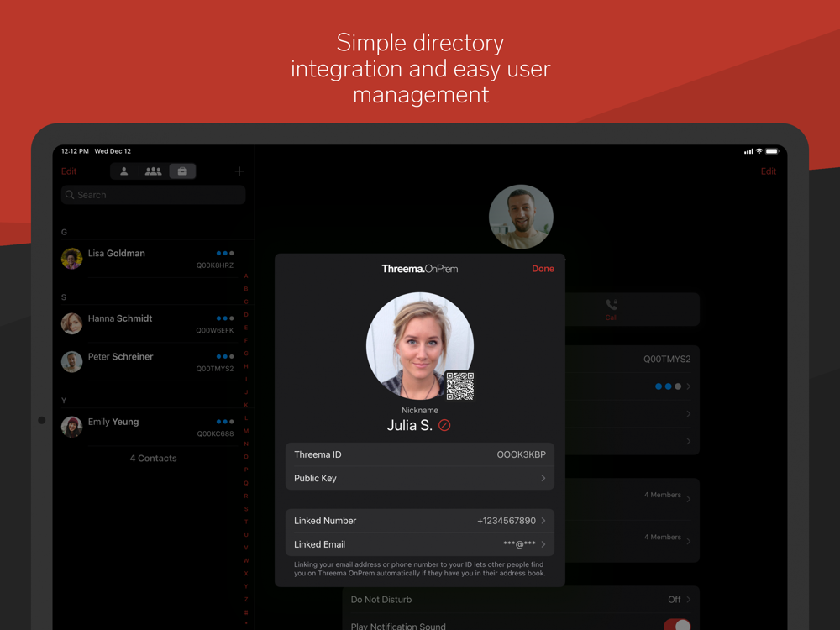This screenshot has width=840, height=630.
Task: Click the Threema ID row
Action: 420,454
